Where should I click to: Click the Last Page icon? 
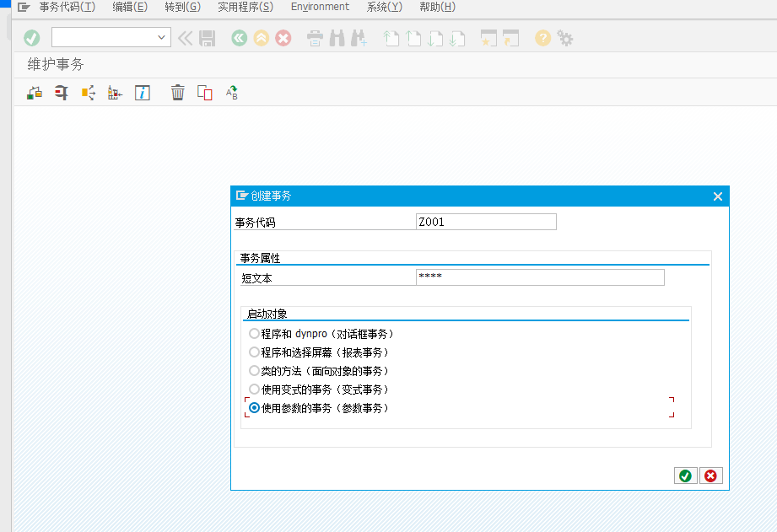[x=457, y=38]
